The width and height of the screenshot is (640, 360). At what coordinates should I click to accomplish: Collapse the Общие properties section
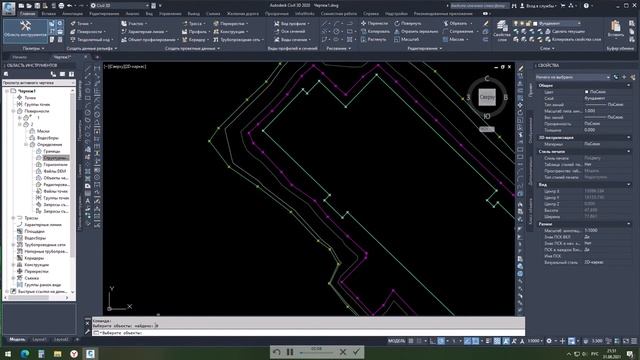(629, 85)
